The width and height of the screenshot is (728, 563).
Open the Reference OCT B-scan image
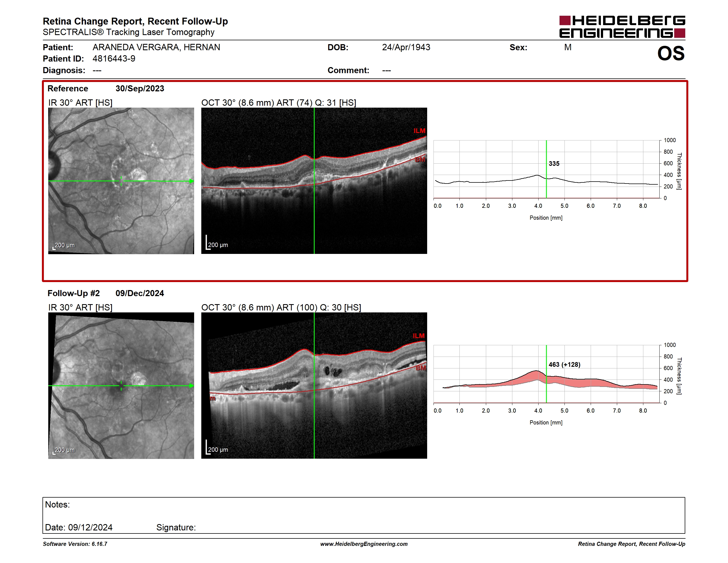pos(314,181)
